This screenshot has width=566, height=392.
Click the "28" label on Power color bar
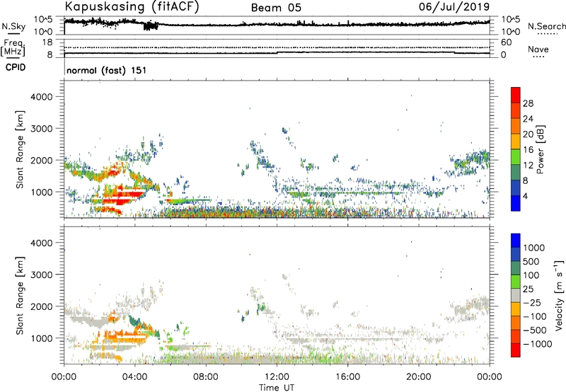coord(528,103)
